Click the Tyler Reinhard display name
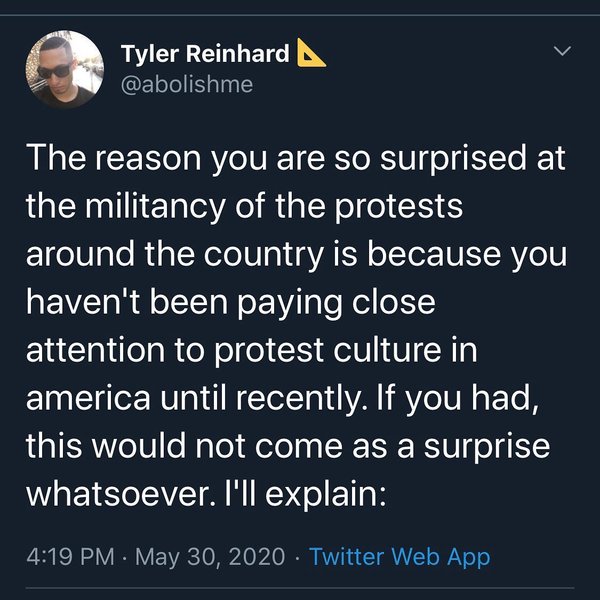This screenshot has width=600, height=600. (204, 54)
